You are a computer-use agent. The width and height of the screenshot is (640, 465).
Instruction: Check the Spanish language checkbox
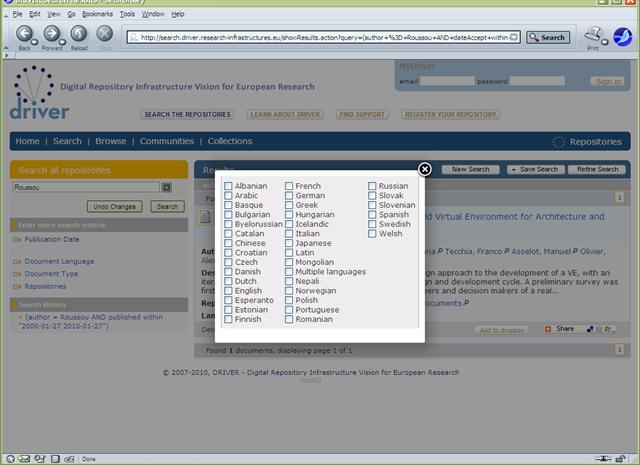coord(372,214)
